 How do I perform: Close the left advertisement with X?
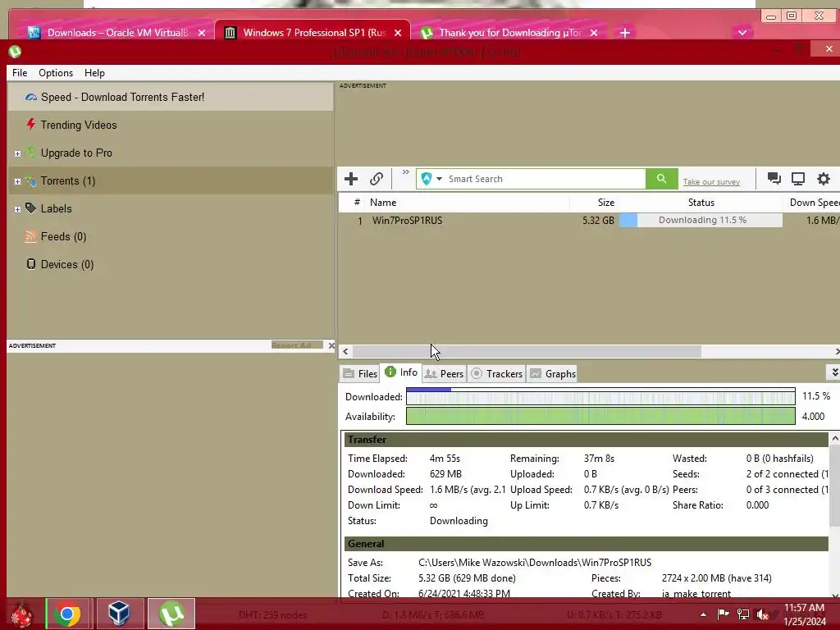[331, 345]
